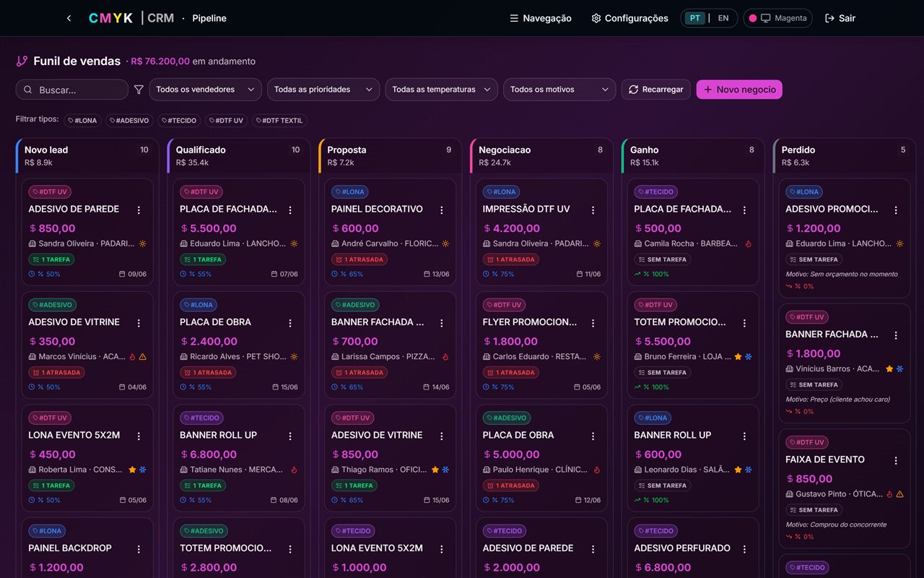The height and width of the screenshot is (578, 924).
Task: Click the Buscar search field
Action: click(x=72, y=90)
